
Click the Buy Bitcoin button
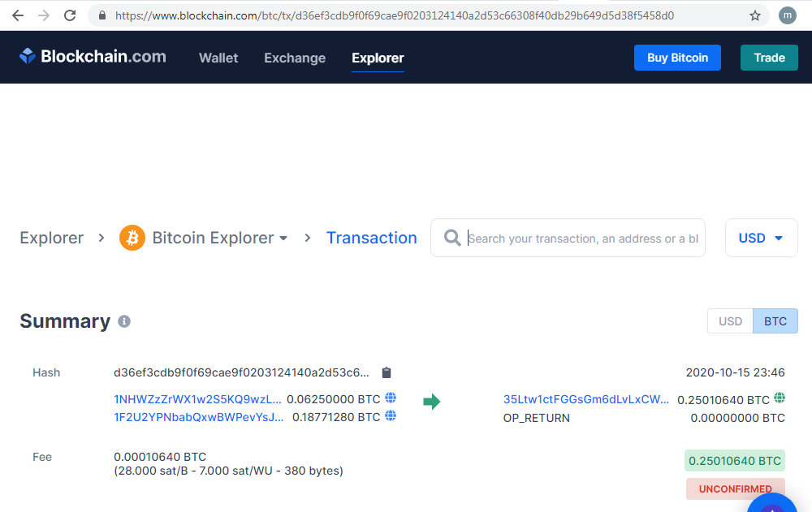click(x=677, y=58)
